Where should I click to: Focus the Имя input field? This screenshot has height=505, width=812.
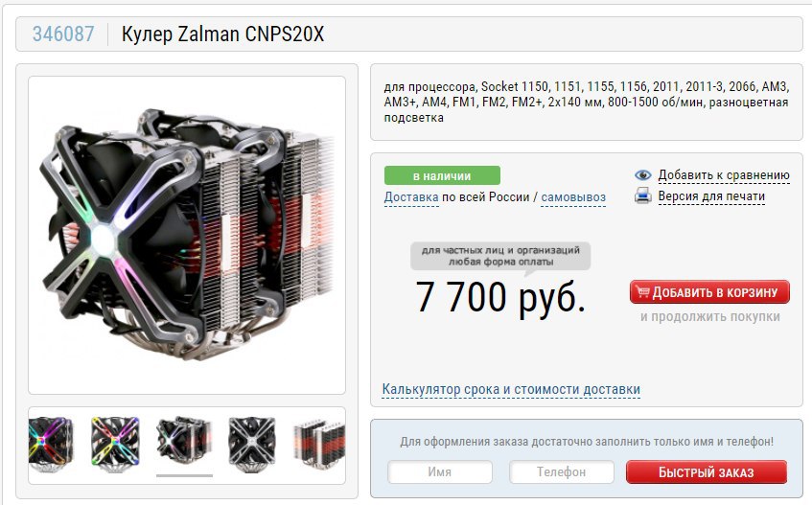click(x=440, y=471)
